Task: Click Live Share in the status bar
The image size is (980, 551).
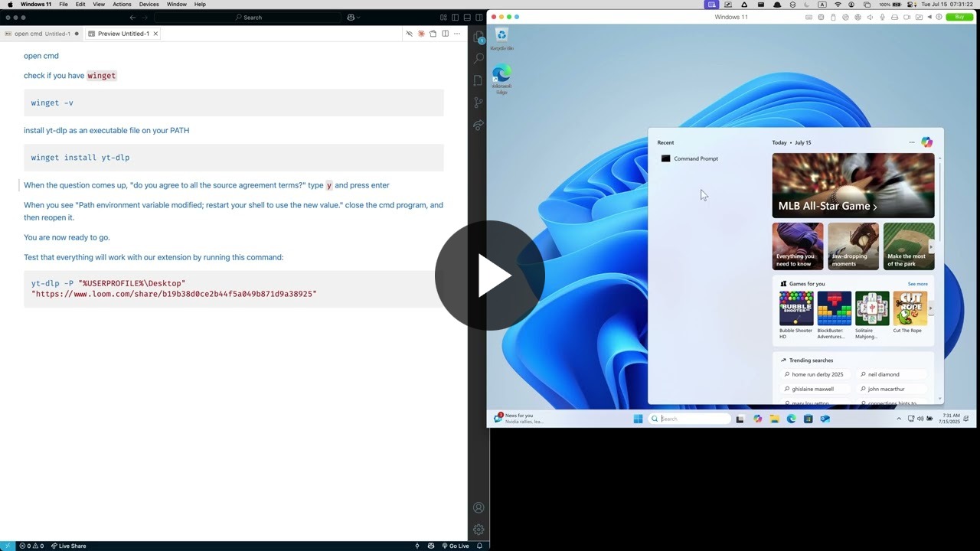Action: coord(68,546)
